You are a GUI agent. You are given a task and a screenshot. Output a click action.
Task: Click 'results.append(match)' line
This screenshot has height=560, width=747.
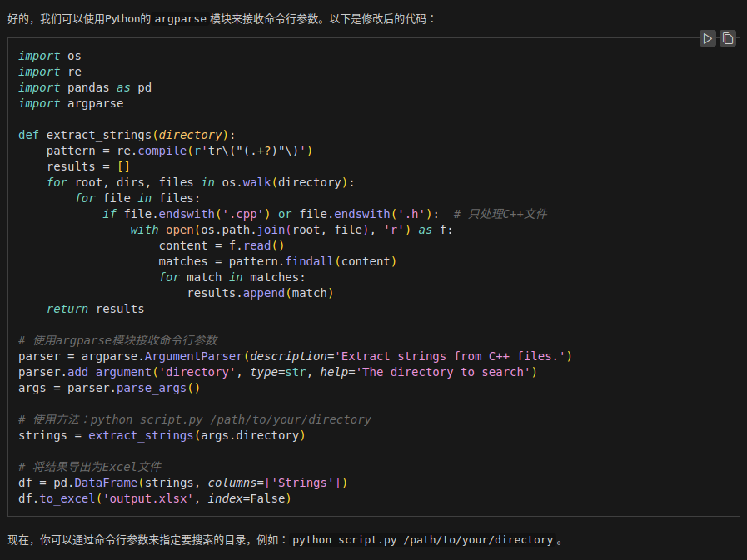(260, 293)
